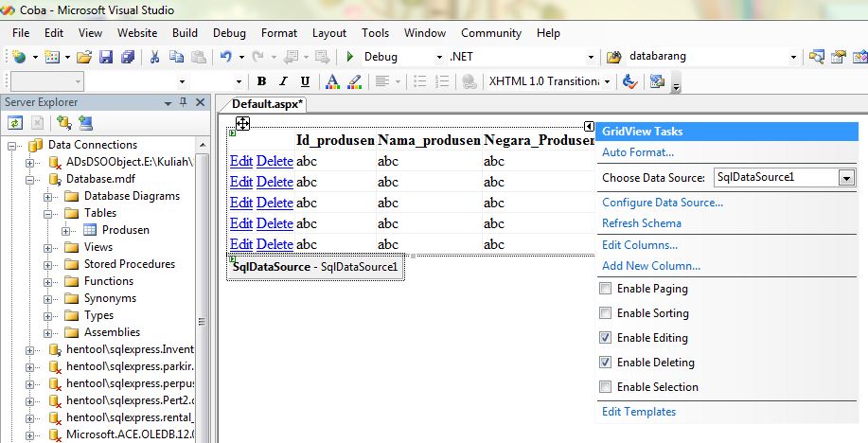Open the File menu
868x443 pixels.
[21, 33]
